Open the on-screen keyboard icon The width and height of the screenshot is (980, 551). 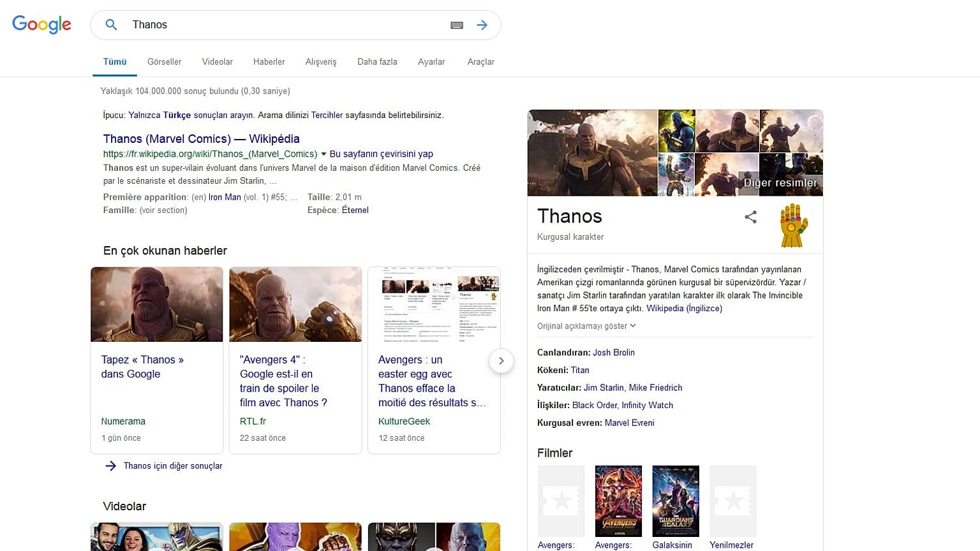point(457,25)
